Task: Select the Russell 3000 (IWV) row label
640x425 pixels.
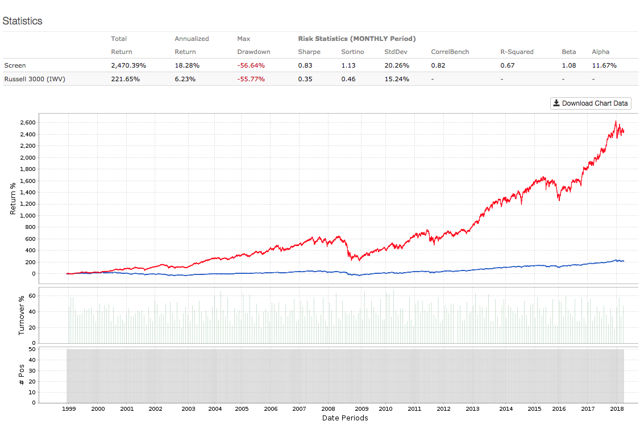Action: pyautogui.click(x=35, y=79)
